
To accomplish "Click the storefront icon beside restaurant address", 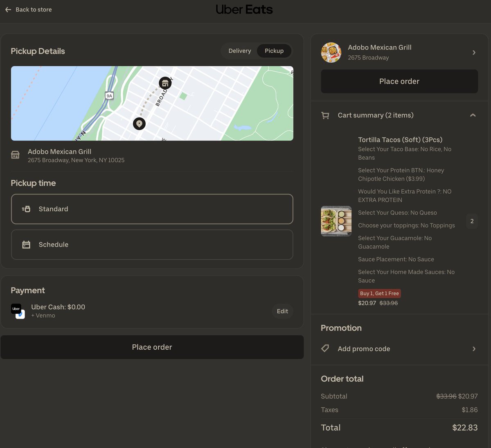I will pos(15,155).
